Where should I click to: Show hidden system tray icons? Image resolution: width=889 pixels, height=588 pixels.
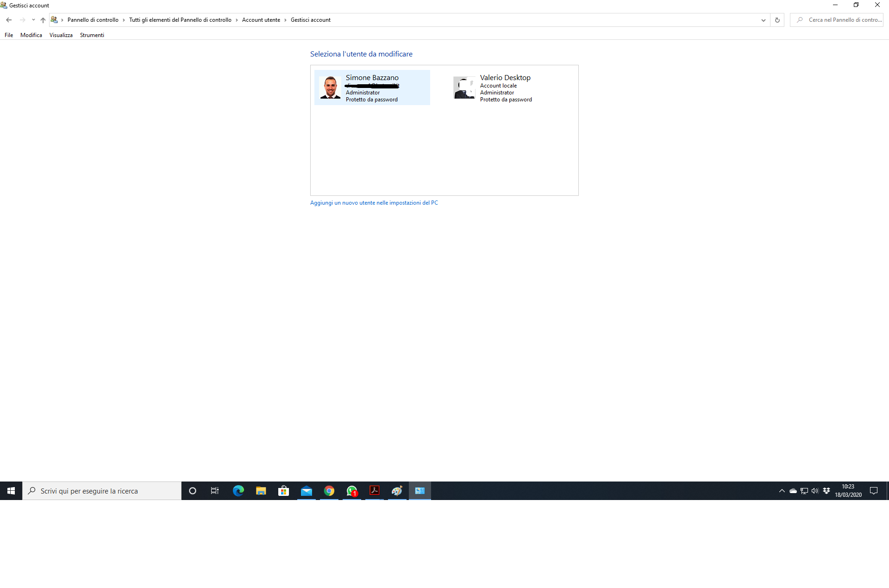coord(782,491)
